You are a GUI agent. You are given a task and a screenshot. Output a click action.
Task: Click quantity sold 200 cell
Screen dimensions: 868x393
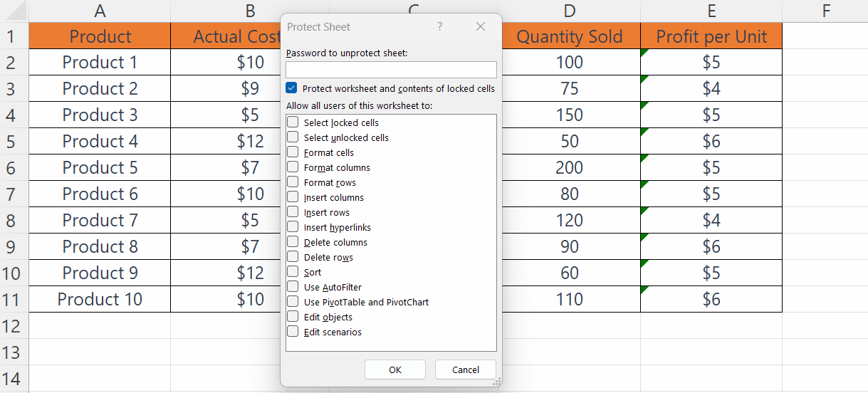[x=571, y=168]
